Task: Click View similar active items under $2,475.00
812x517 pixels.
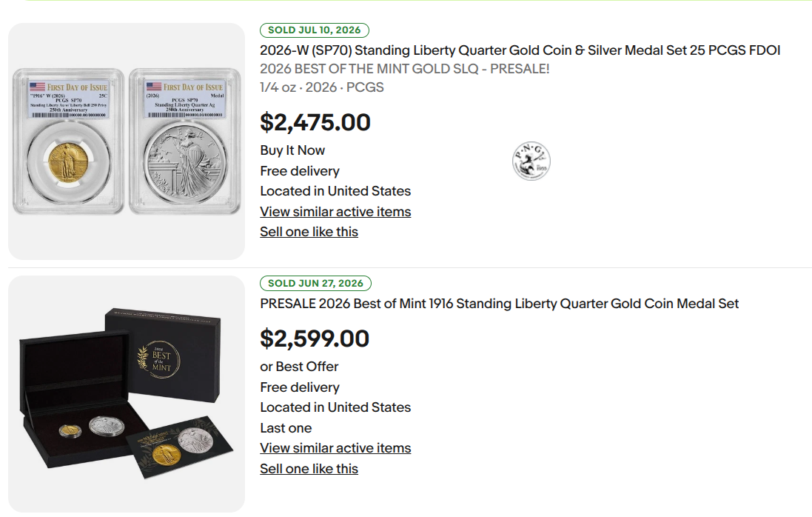Action: click(x=335, y=212)
